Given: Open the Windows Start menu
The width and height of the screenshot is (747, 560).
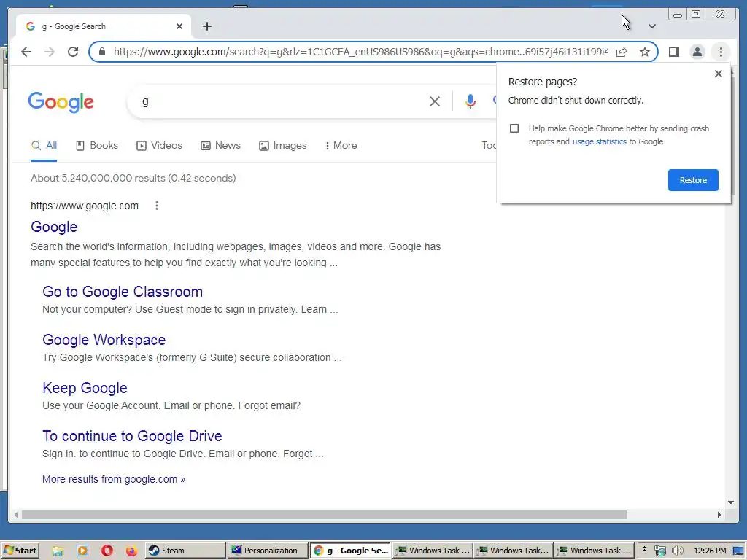Looking at the screenshot, I should point(20,551).
